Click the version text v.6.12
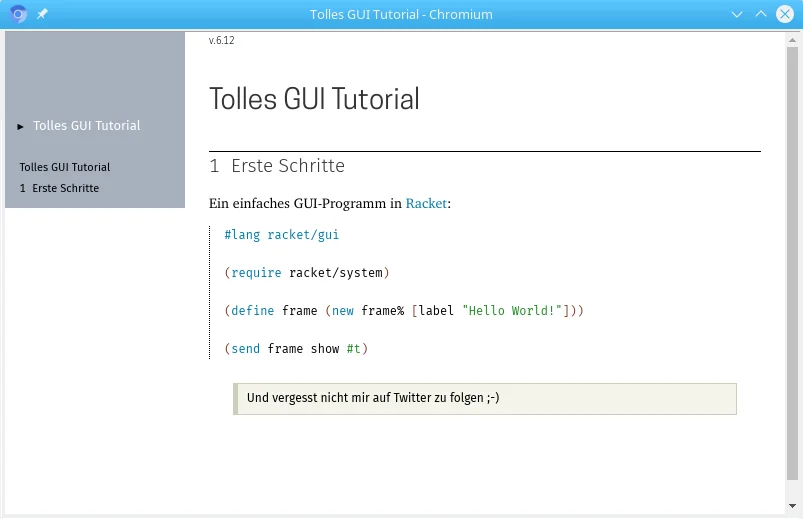 point(222,40)
